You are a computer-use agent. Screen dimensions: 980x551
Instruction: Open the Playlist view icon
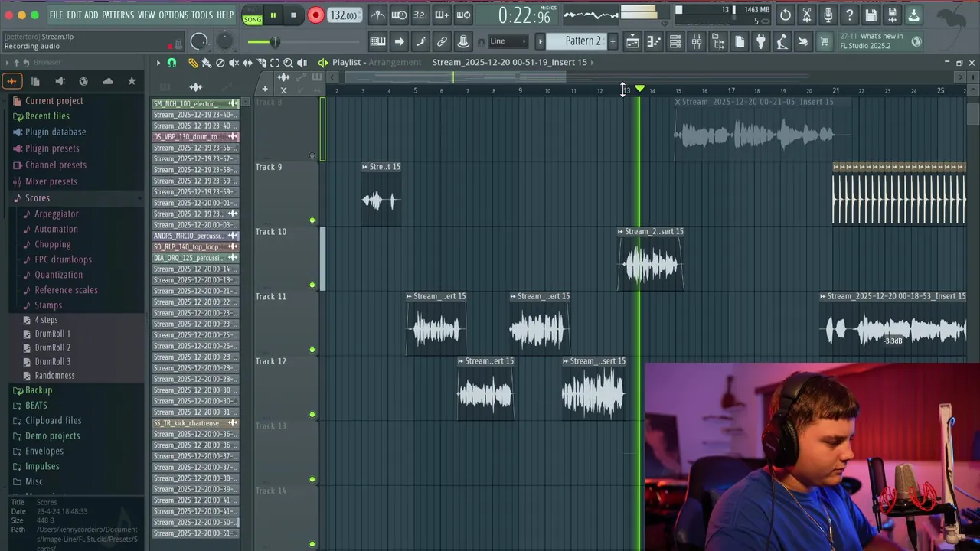pyautogui.click(x=632, y=41)
